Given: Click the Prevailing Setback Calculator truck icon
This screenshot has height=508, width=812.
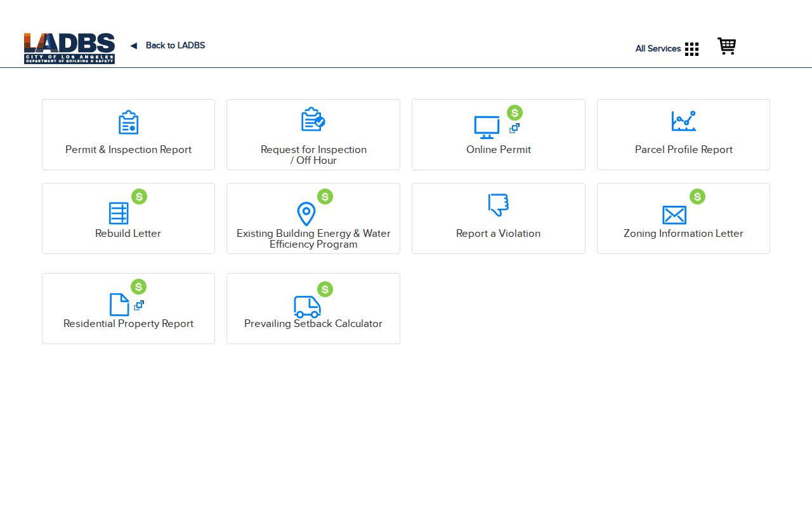Looking at the screenshot, I should [x=307, y=307].
